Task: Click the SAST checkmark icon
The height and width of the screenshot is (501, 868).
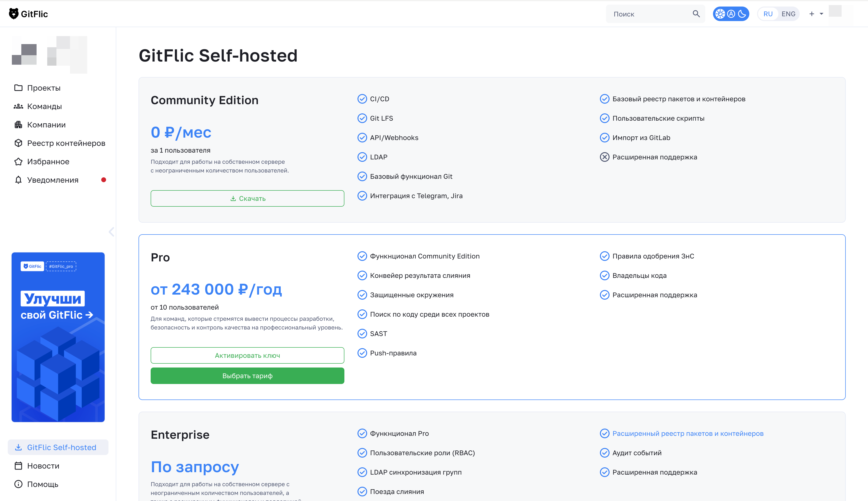Action: 362,334
